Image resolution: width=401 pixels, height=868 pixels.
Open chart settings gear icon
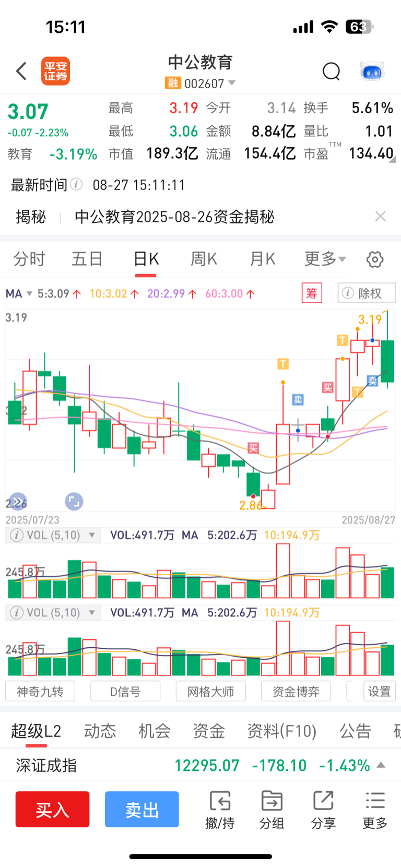(x=374, y=259)
